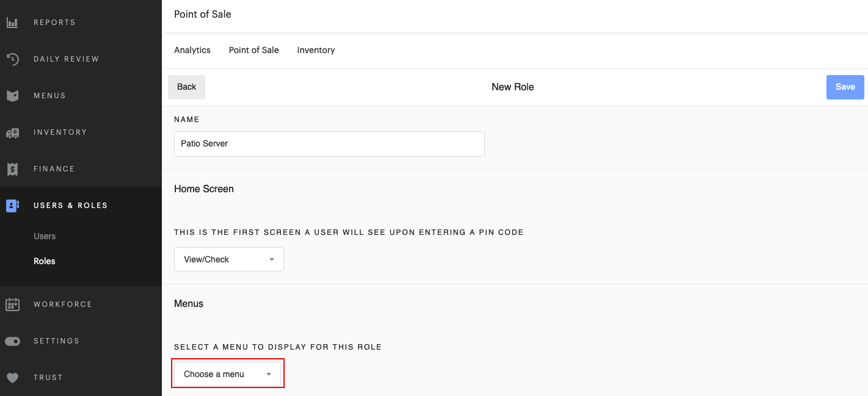Switch to the Analytics tab
The width and height of the screenshot is (868, 396).
[x=192, y=50]
